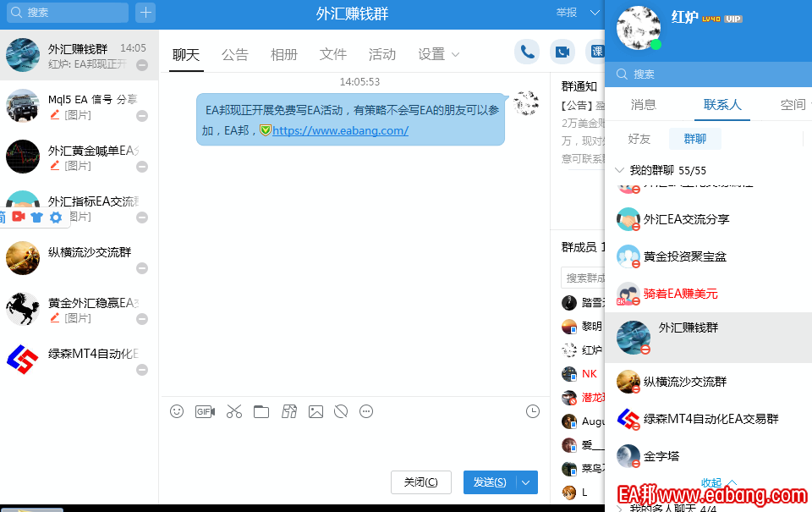Click the plus button beside search

(145, 13)
